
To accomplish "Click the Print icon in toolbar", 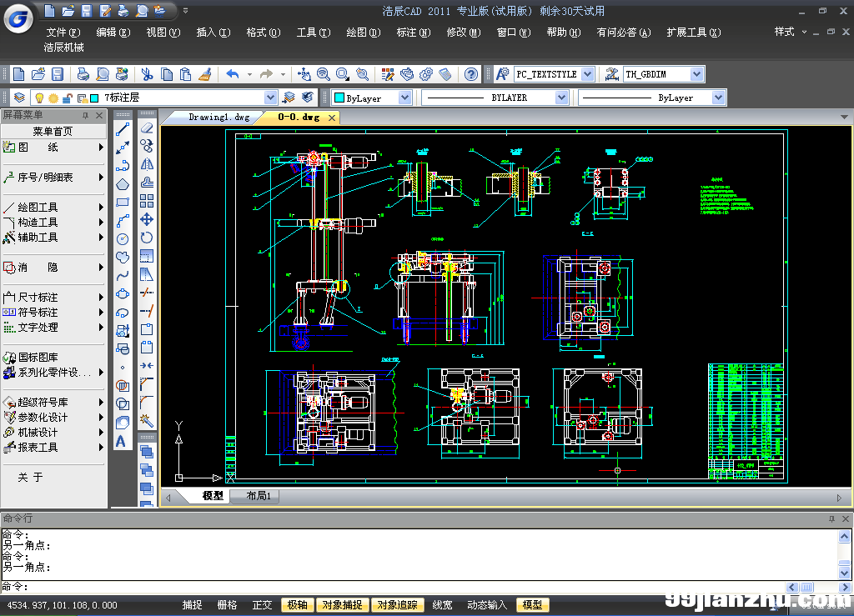I will (x=83, y=74).
